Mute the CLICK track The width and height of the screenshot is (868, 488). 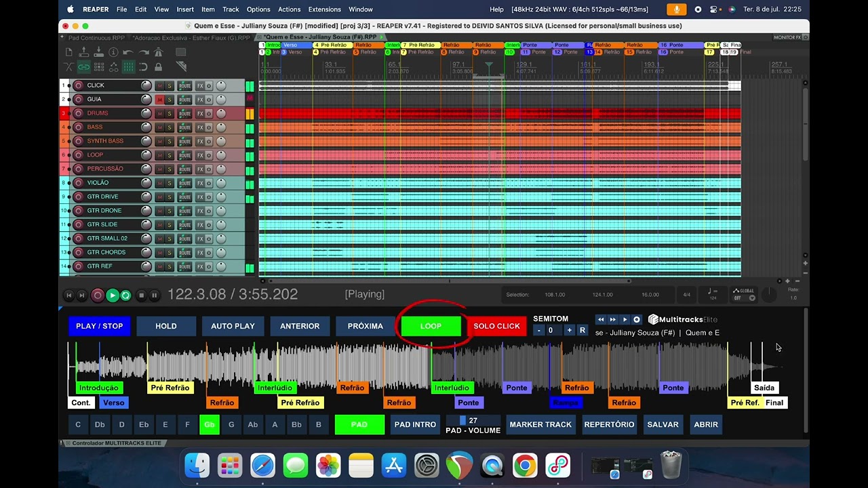(159, 85)
